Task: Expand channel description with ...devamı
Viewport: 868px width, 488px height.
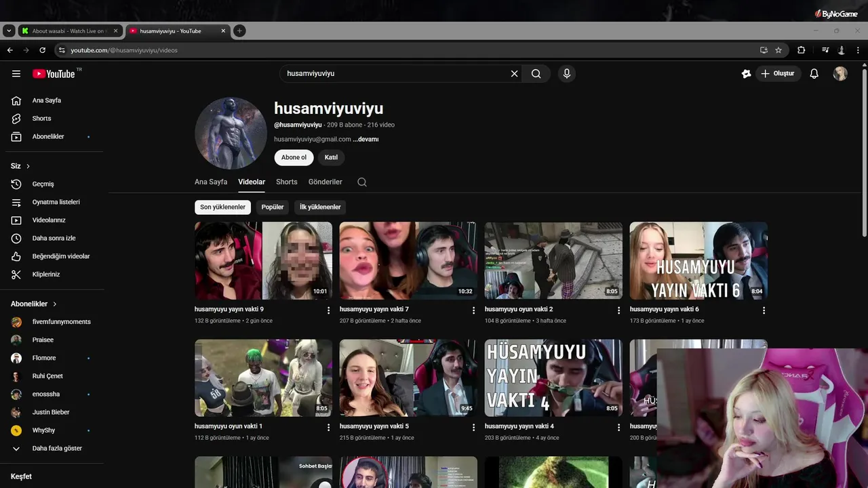Action: click(x=366, y=140)
